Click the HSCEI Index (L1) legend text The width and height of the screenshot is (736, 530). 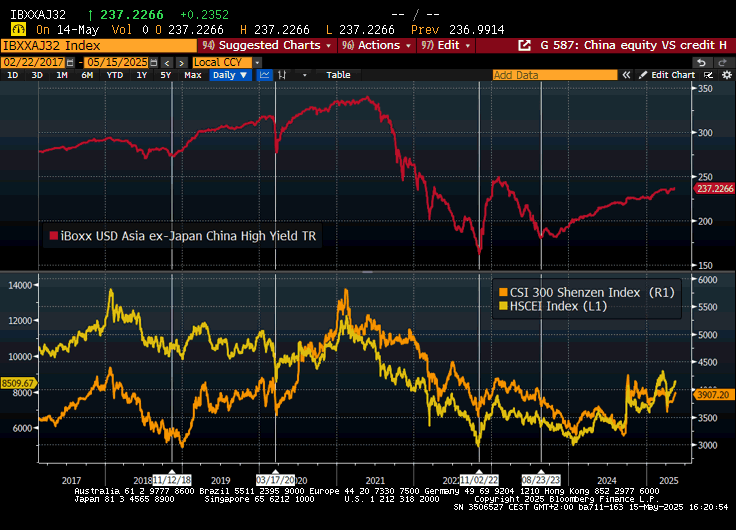click(558, 307)
